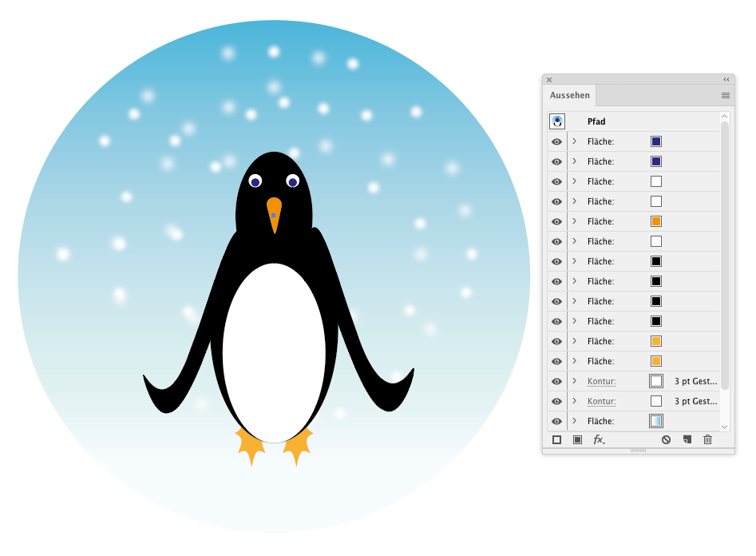The image size is (756, 556).
Task: Collapse the panel using the double-arrow icon
Action: click(x=726, y=80)
